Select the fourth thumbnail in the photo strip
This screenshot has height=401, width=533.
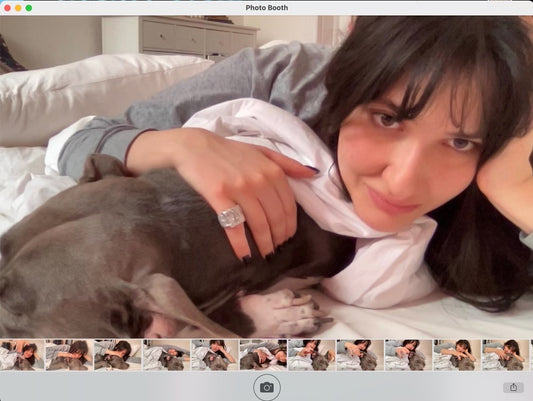point(166,355)
